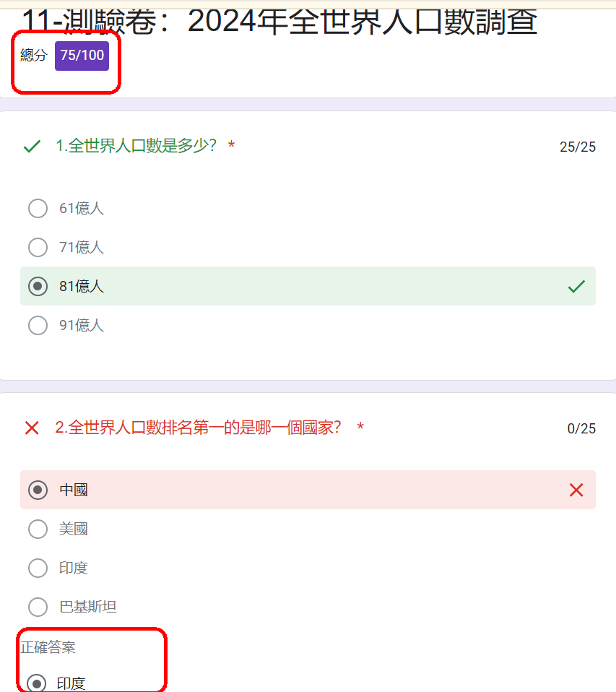The image size is (616, 692).
Task: Choose the 印度 option in question 2
Action: click(x=38, y=568)
